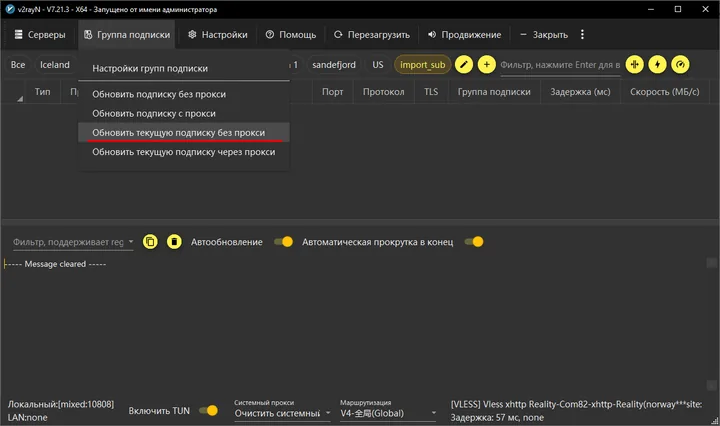
Task: Sort by the Порт column header
Action: 332,92
